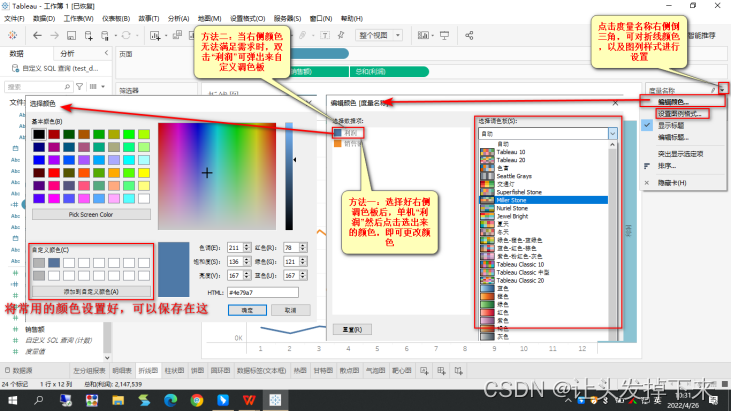Click the pin axis icon in toolbar
This screenshot has width=731, height=411.
point(341,35)
